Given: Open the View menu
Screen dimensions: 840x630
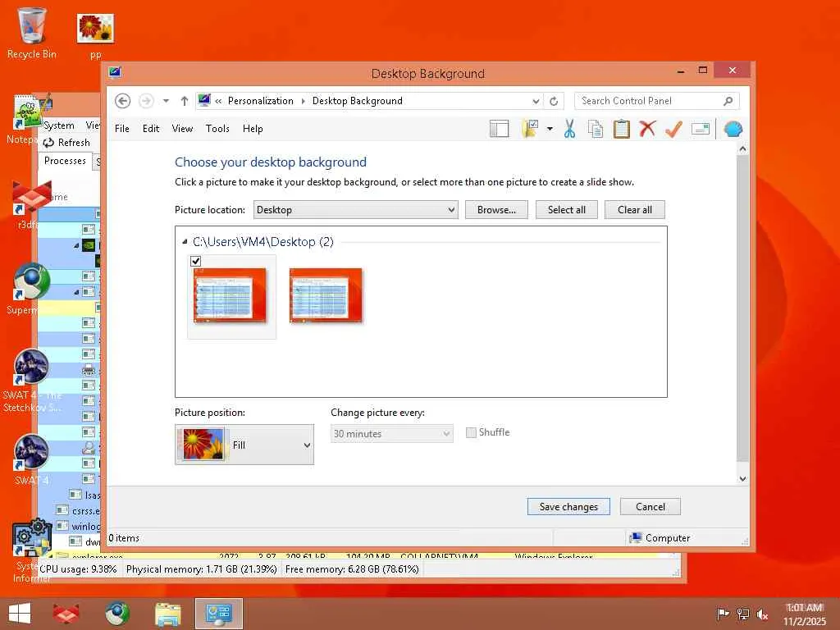Looking at the screenshot, I should tap(182, 129).
